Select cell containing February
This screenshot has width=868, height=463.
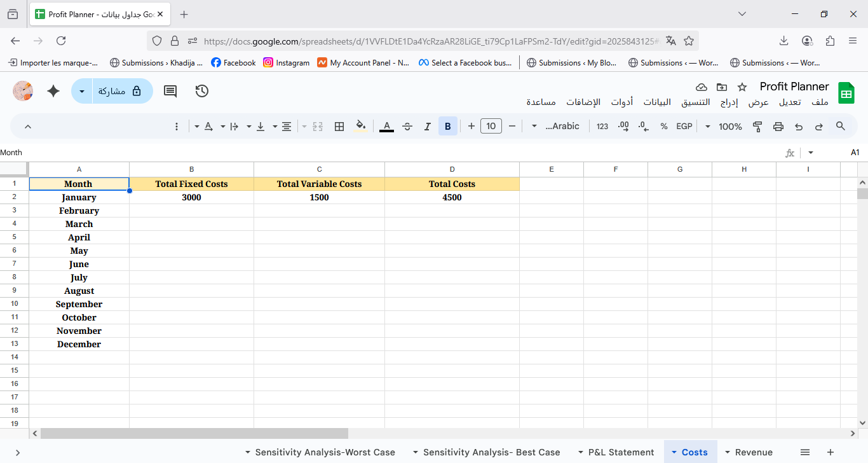[79, 211]
